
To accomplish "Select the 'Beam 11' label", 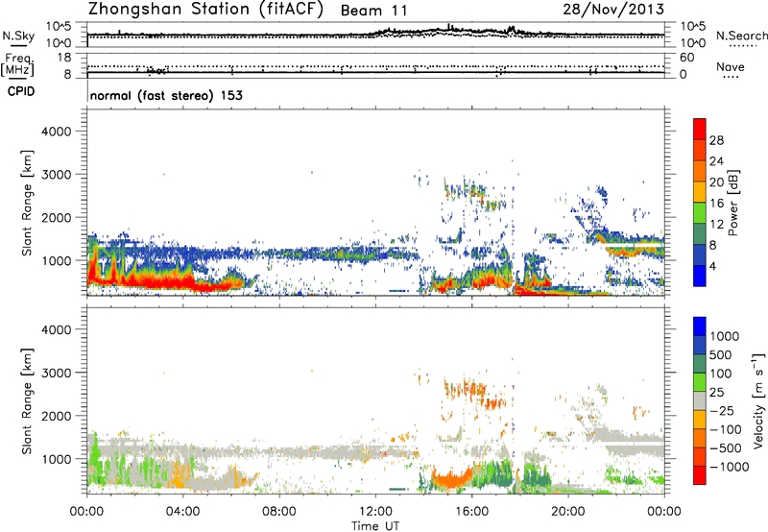I will (374, 11).
